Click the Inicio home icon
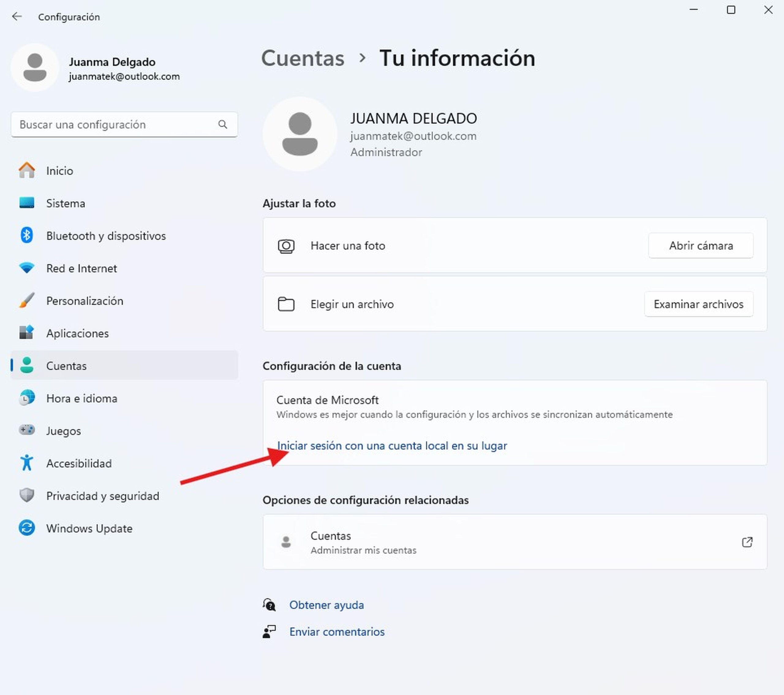 27,170
